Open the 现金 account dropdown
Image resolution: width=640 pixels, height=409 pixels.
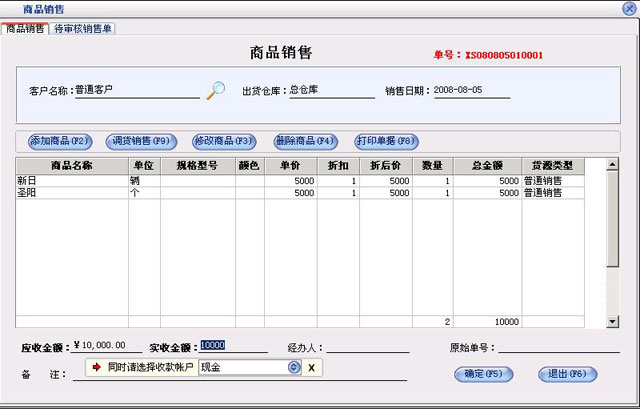[x=294, y=368]
